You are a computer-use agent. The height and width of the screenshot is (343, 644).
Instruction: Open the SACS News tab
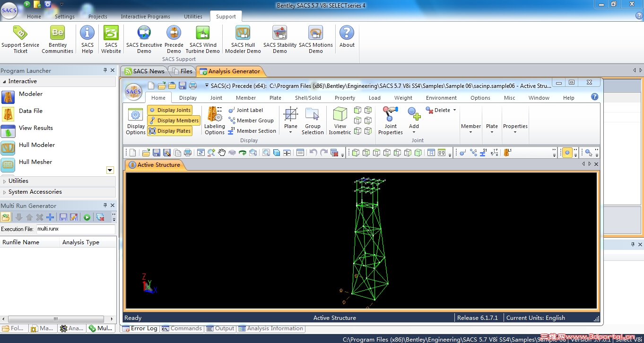(x=145, y=71)
